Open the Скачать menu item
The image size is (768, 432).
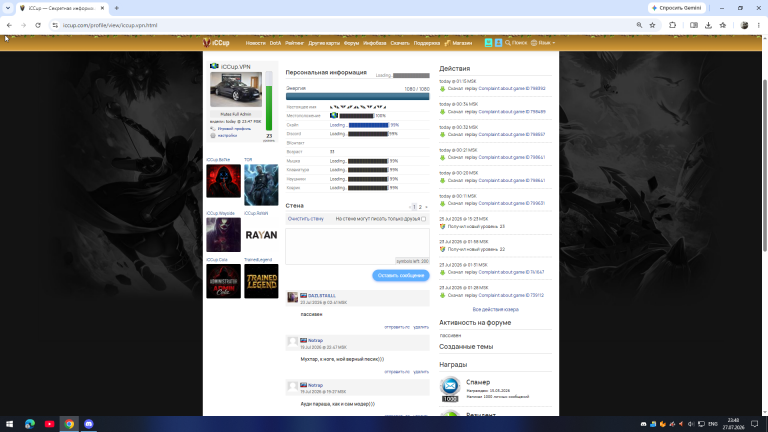pos(400,43)
